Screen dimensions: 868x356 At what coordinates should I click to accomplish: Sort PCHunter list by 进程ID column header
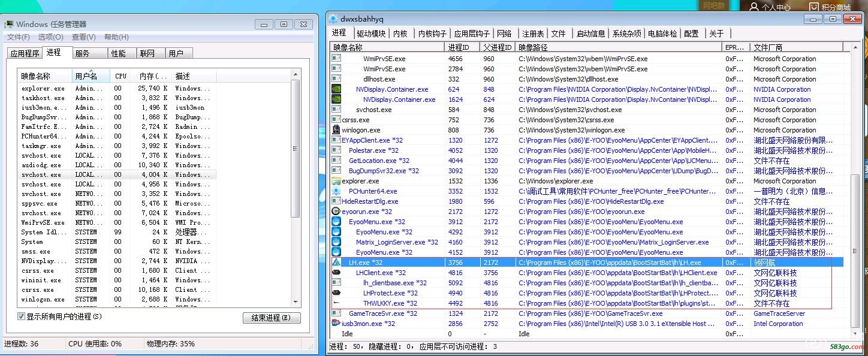tap(462, 47)
